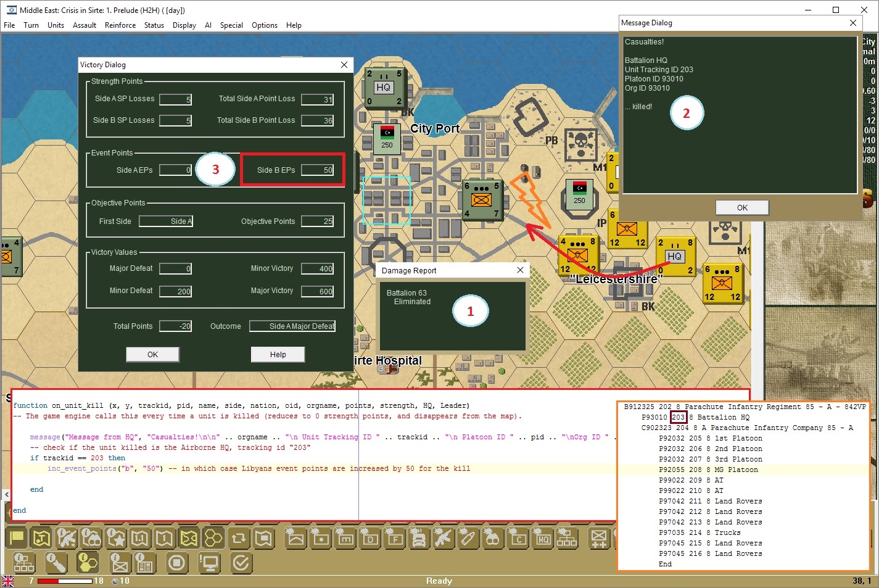Click the highlight C units toolbar icon
Viewport: 879px width, 588px height.
(x=518, y=537)
